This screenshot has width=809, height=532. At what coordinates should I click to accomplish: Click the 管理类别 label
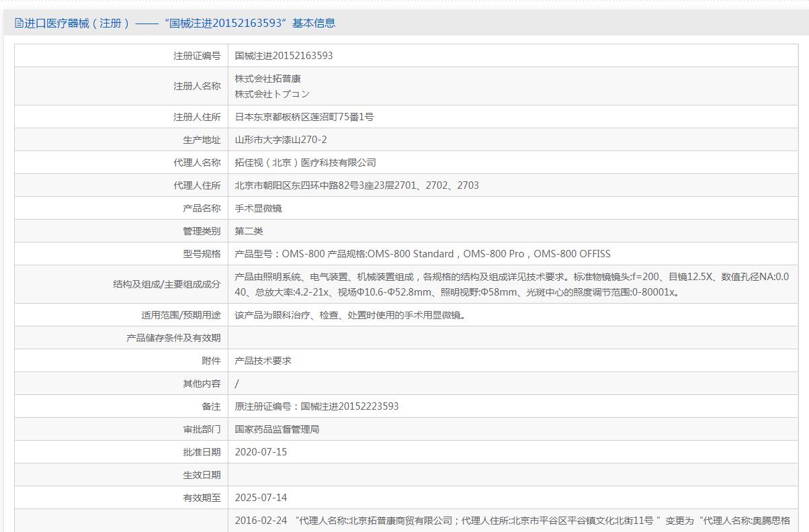202,231
